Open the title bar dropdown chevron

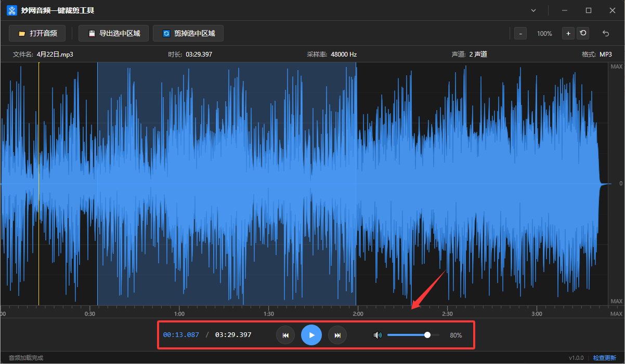point(533,10)
